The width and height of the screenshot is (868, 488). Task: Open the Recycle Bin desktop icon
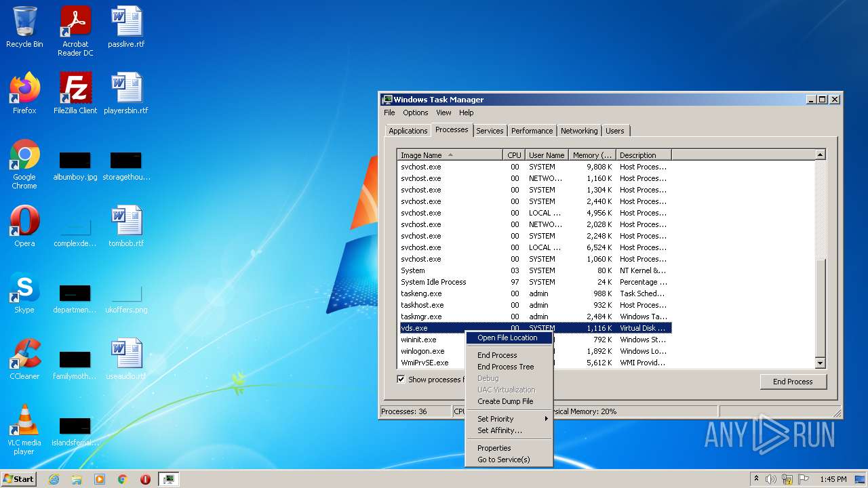click(x=24, y=27)
